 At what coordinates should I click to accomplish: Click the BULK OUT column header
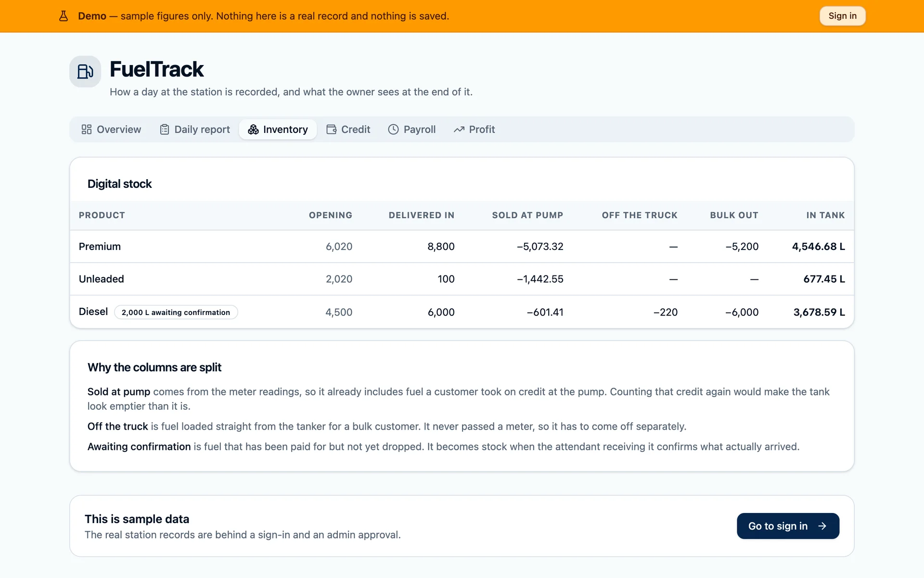tap(734, 215)
